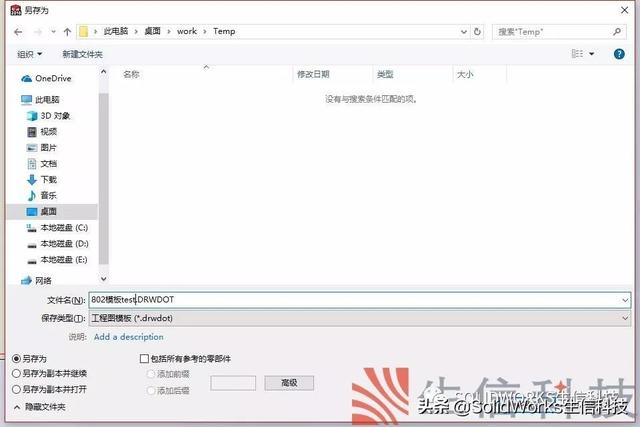640x427 pixels.
Task: Click the Back navigation arrow
Action: tap(18, 32)
